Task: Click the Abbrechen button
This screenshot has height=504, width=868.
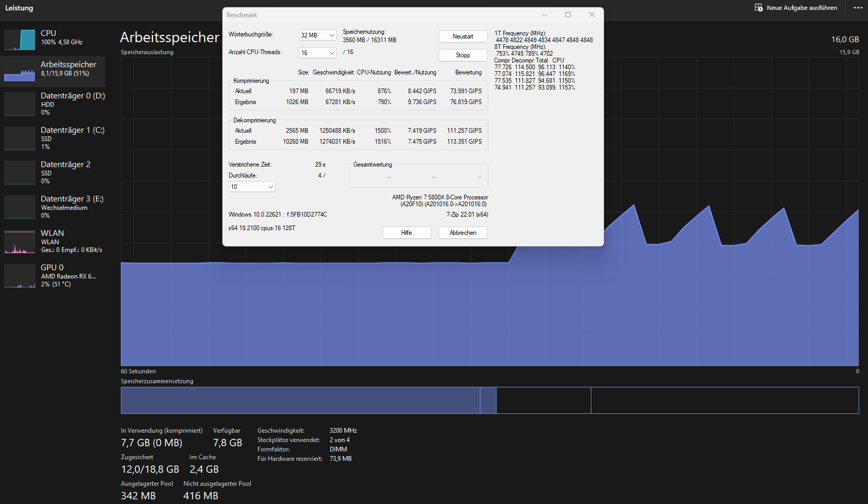Action: pyautogui.click(x=463, y=233)
